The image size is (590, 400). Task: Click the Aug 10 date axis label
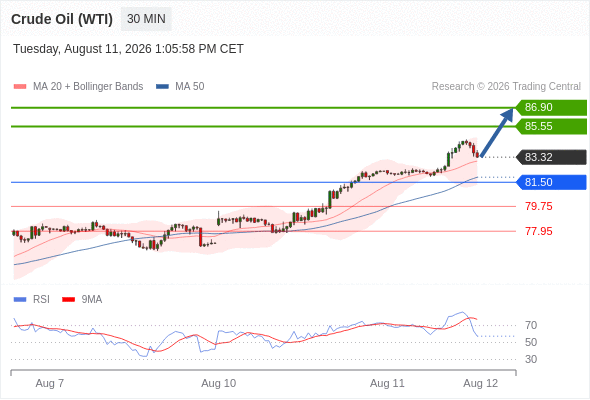(219, 383)
